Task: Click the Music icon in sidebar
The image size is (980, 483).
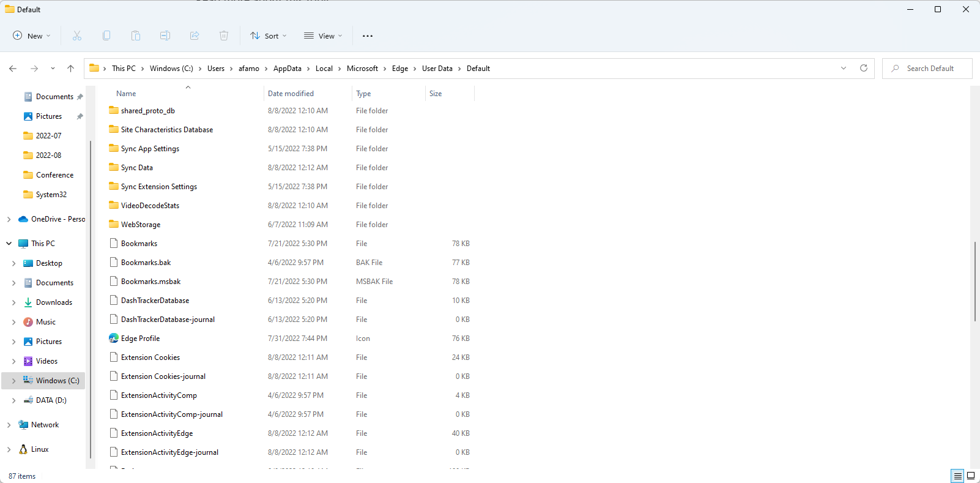Action: pyautogui.click(x=28, y=321)
